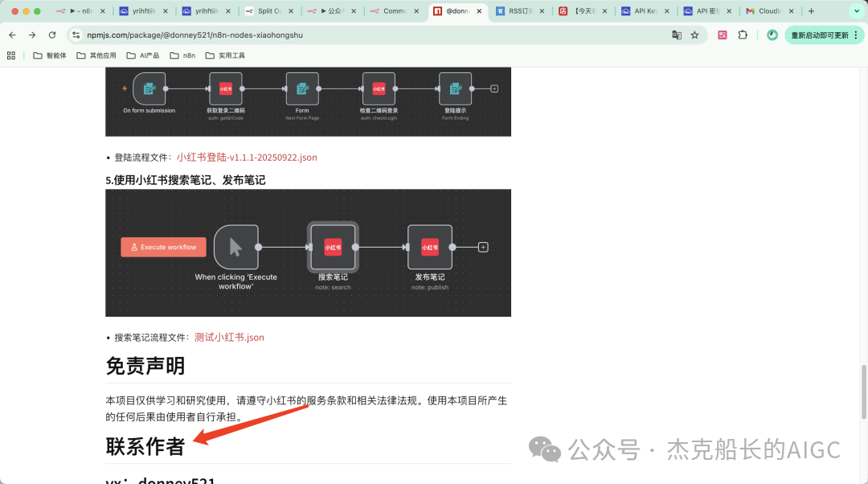Click Execute workflow button in the diagram
This screenshot has height=484, width=868.
pyautogui.click(x=163, y=247)
